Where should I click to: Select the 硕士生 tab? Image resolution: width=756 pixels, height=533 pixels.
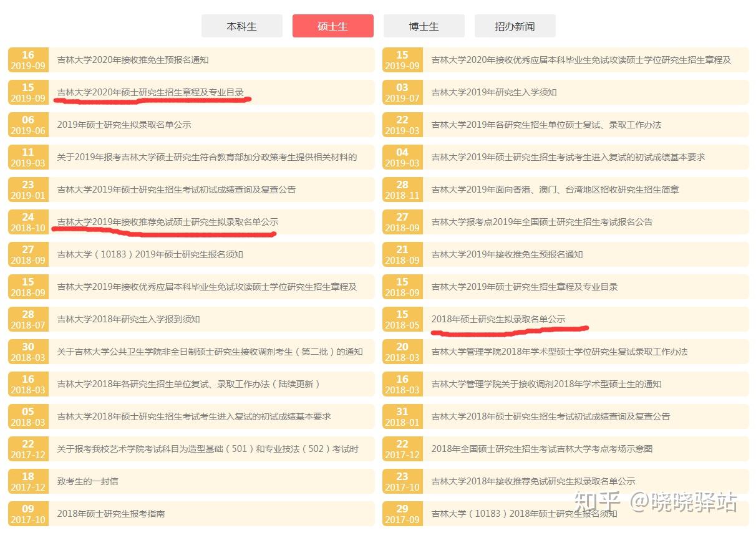(332, 26)
